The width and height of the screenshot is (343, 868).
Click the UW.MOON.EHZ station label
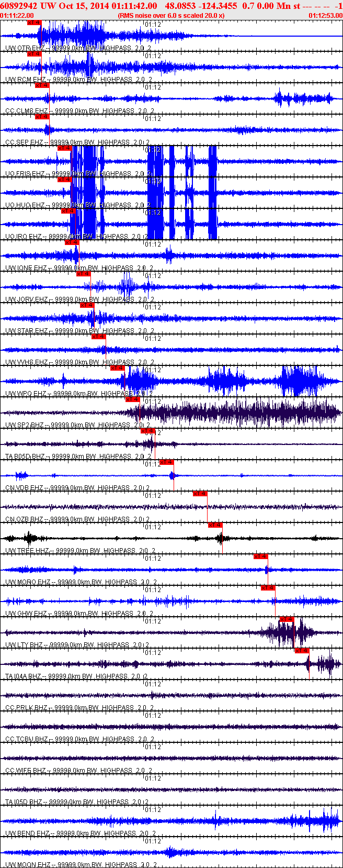(28, 865)
